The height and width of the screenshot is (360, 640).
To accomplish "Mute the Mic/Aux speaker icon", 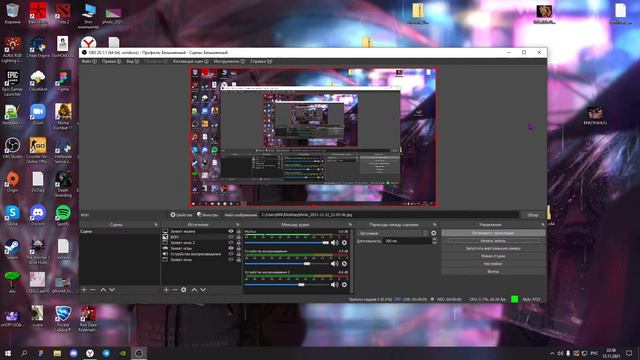I will tap(335, 242).
